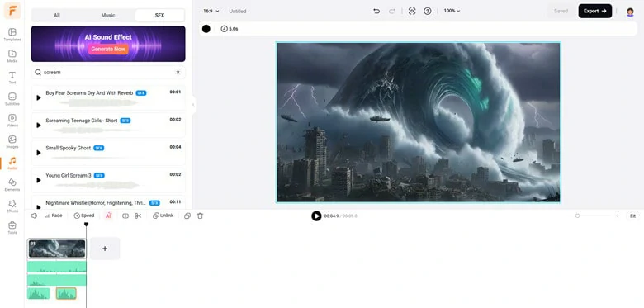Select scene 01 thumbnail in timeline
Image resolution: width=644 pixels, height=308 pixels.
coord(57,249)
